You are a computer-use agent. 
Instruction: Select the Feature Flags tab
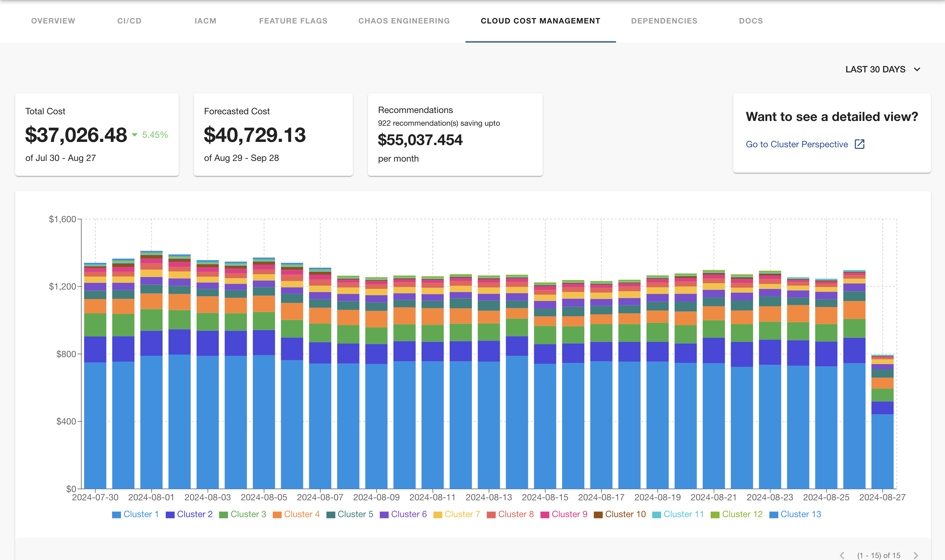[293, 21]
